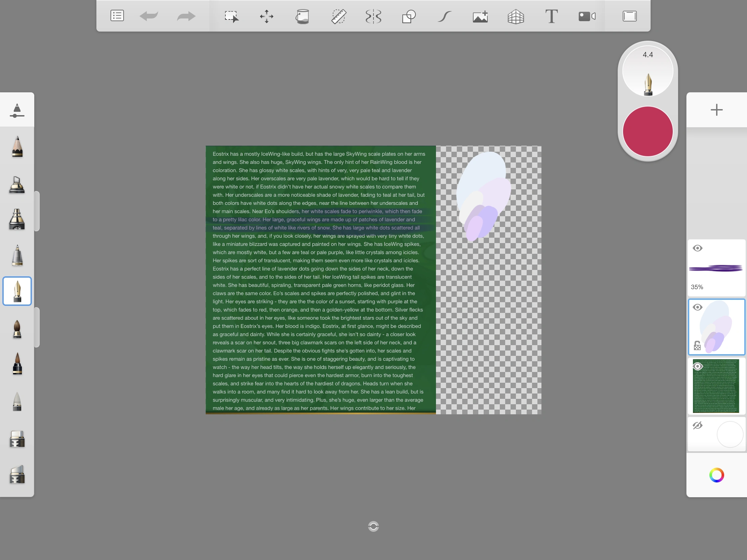This screenshot has width=747, height=560.
Task: Open the color wheel editor
Action: click(x=716, y=475)
